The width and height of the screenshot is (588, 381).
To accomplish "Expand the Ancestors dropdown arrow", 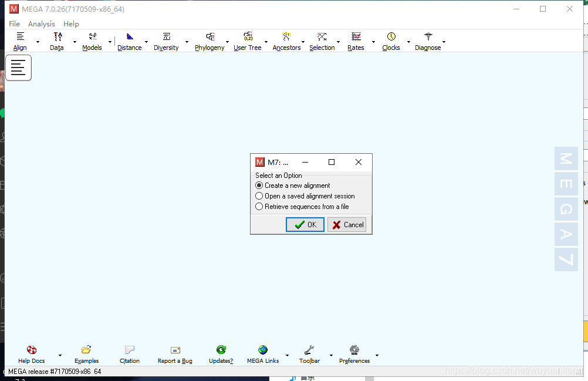I will coord(303,42).
